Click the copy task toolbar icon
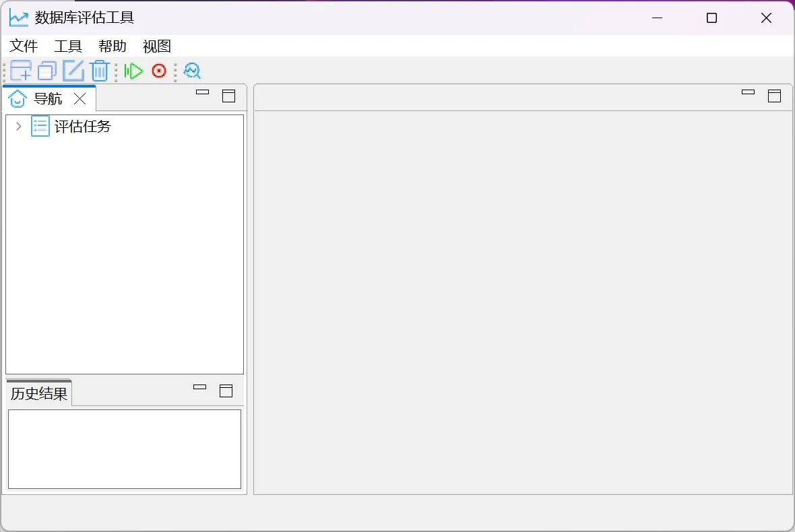 (x=47, y=71)
